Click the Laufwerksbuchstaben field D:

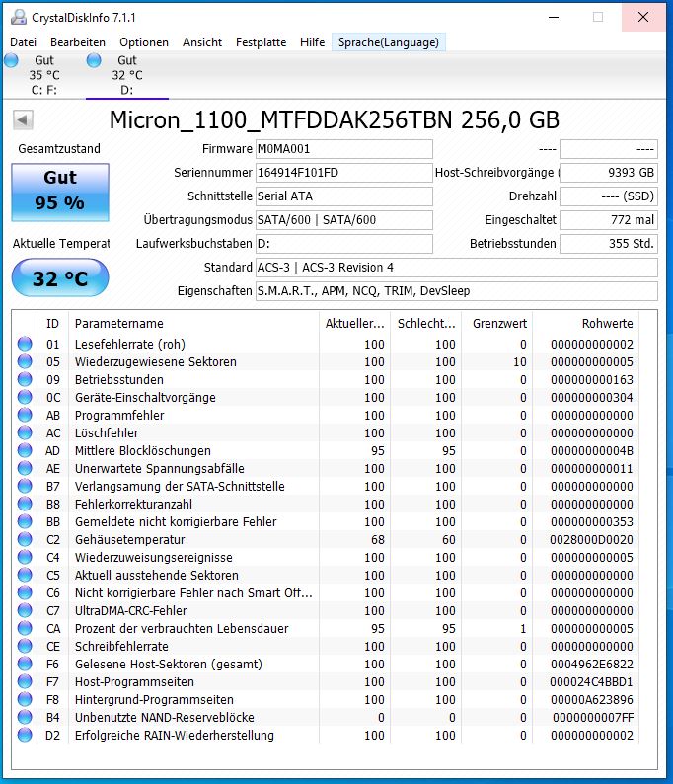344,244
